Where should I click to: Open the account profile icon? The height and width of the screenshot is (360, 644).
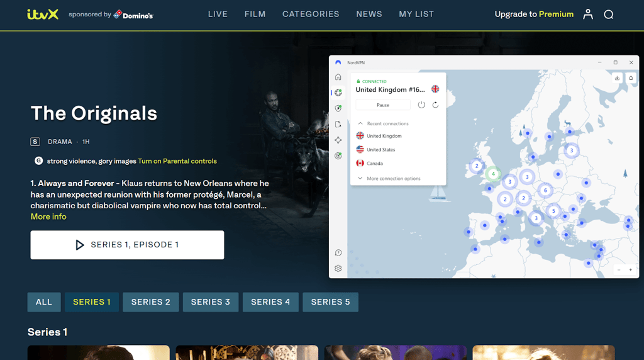point(588,14)
